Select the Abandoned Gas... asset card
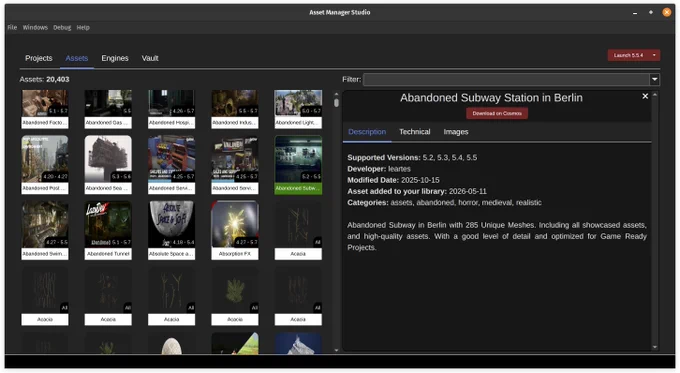680x373 pixels. [108, 109]
